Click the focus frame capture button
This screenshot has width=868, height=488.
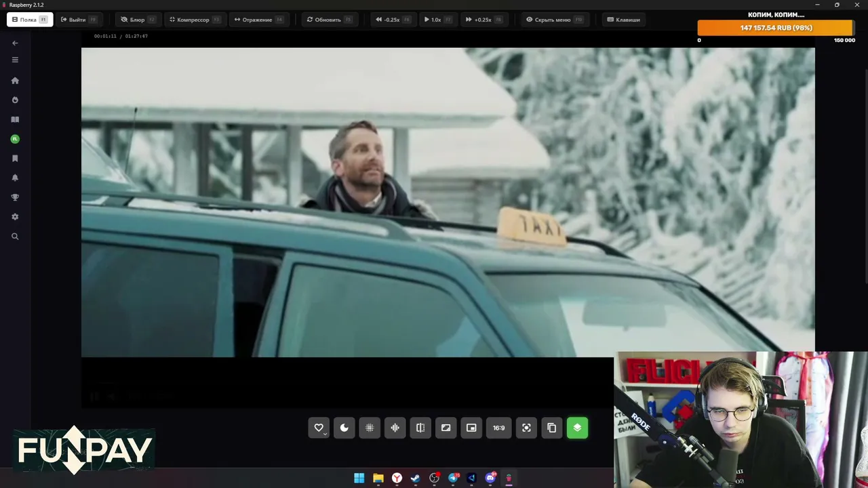click(x=526, y=428)
